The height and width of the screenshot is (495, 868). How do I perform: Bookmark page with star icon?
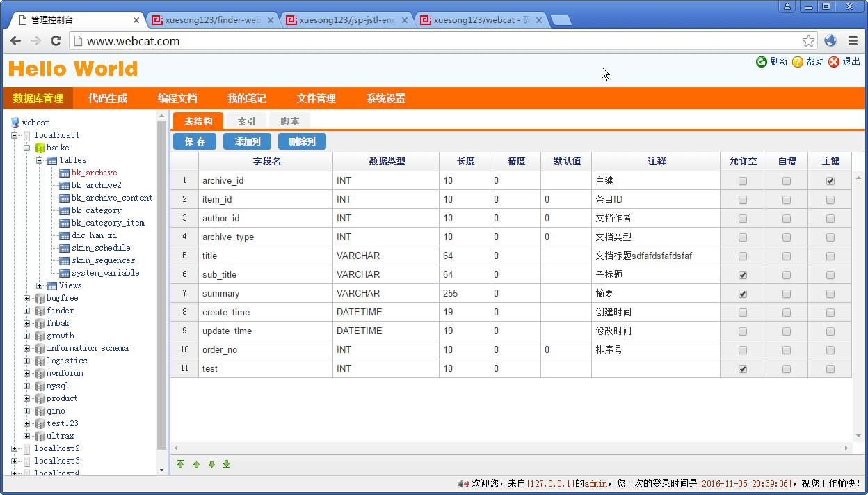point(808,41)
